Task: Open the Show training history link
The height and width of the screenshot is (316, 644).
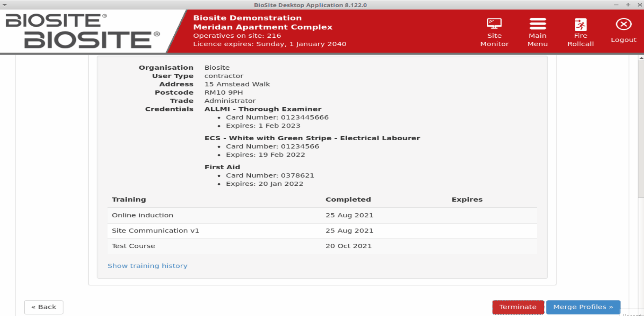Action: (147, 266)
